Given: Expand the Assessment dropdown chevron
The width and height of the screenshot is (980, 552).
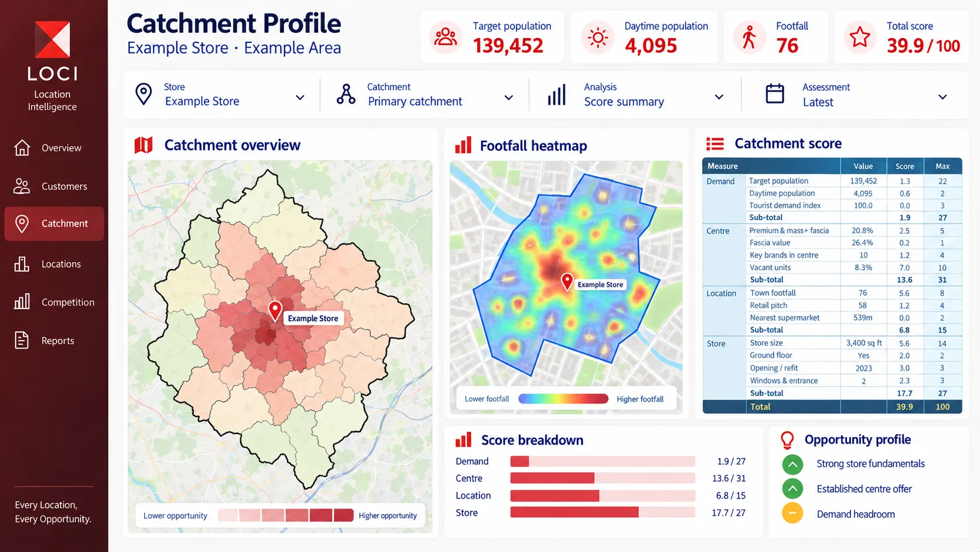Looking at the screenshot, I should (x=942, y=97).
